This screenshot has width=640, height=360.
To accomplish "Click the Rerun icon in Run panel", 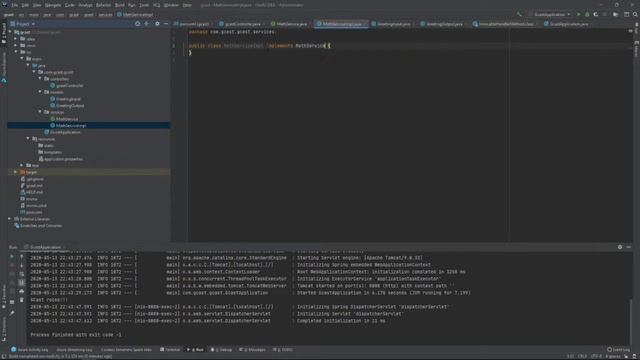I will tap(12, 257).
